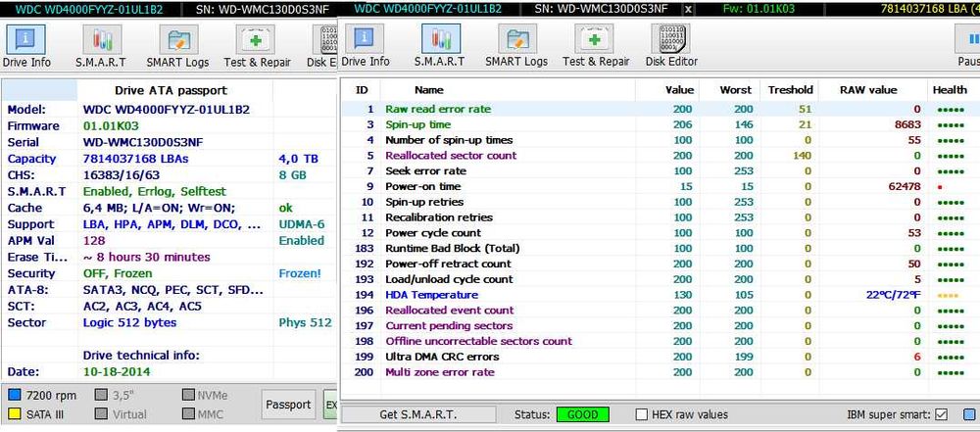980x432 pixels.
Task: Open Drive Info in the left window
Action: coord(26,46)
